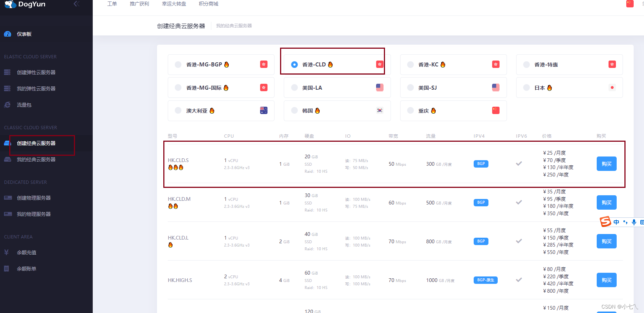Viewport: 644px width, 313px height.
Task: Click the 余额充值 yen icon
Action: 6,252
